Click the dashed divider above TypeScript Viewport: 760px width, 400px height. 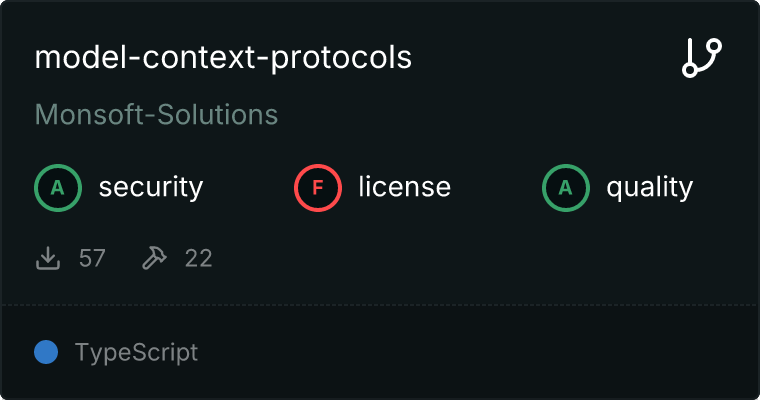[x=380, y=304]
